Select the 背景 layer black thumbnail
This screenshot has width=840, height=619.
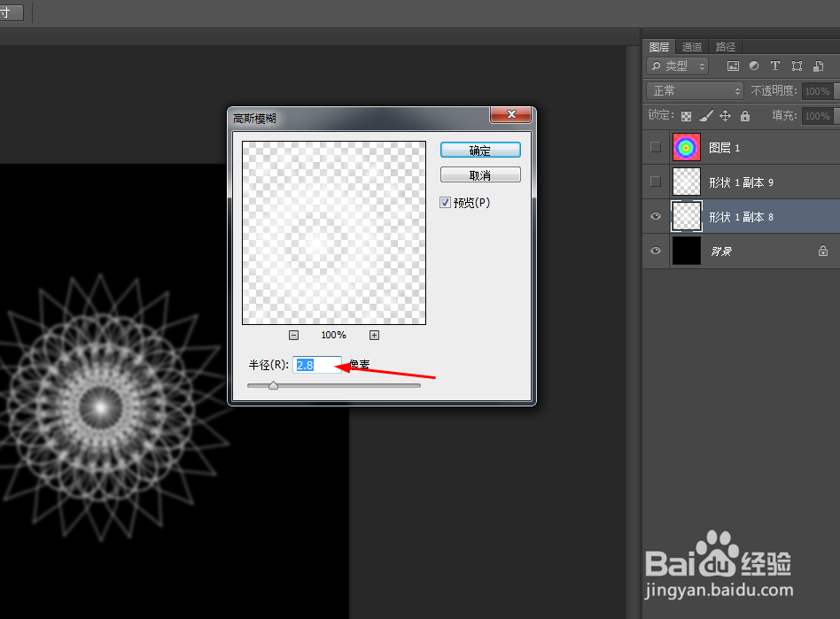[x=686, y=251]
